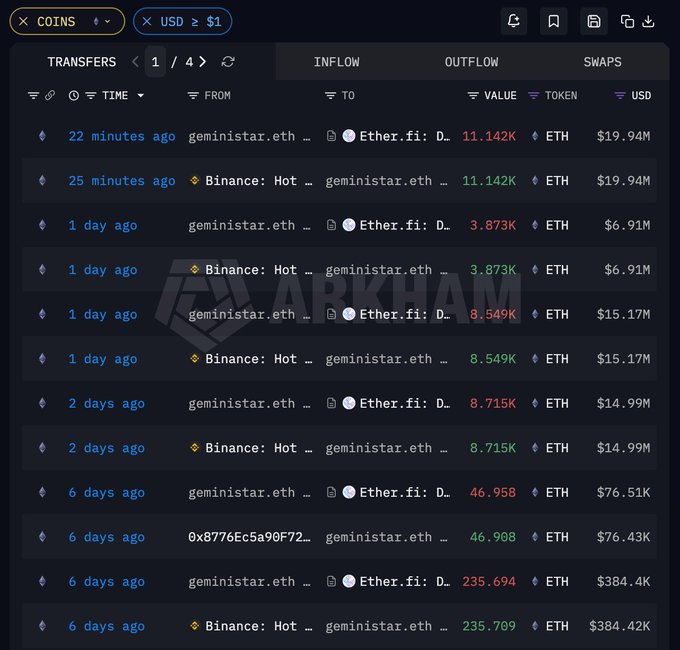Download the transfers data
680x650 pixels.
(x=648, y=21)
